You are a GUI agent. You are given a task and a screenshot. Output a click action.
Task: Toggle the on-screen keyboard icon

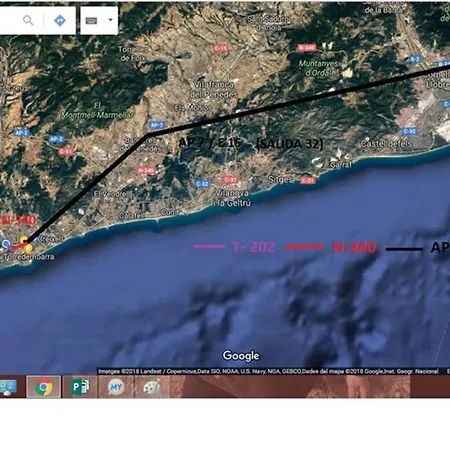(91, 21)
